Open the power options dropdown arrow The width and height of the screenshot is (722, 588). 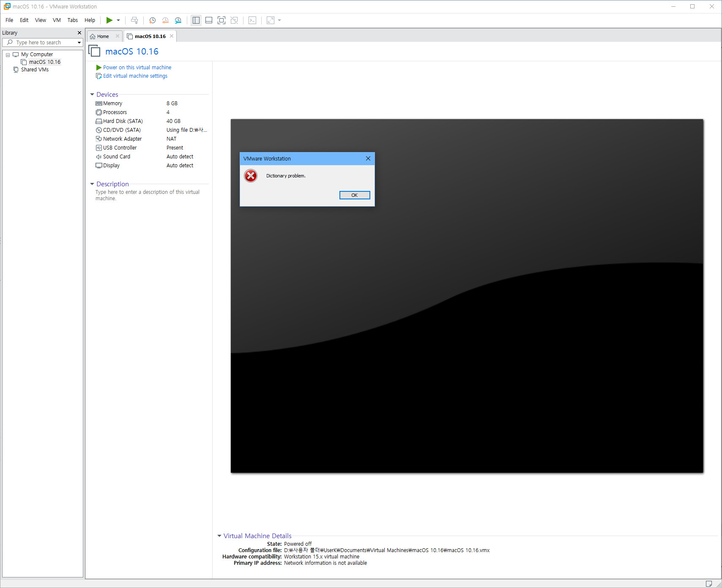[x=118, y=20]
